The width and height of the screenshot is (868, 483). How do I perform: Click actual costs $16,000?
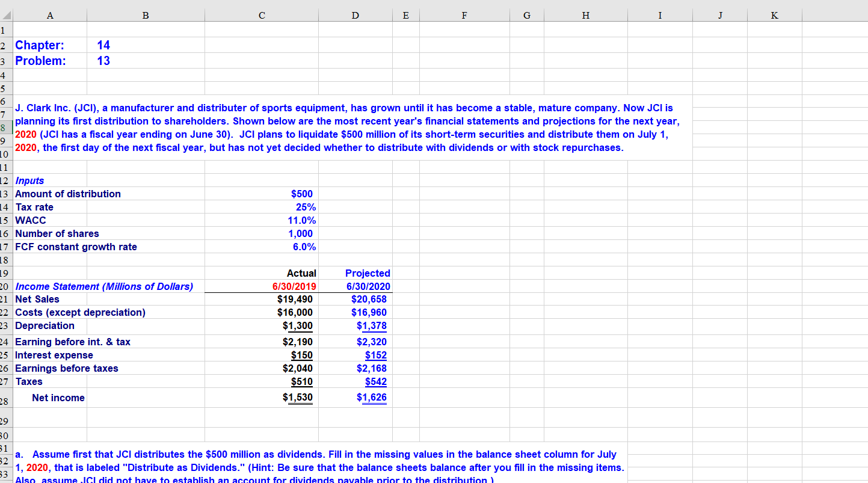295,312
